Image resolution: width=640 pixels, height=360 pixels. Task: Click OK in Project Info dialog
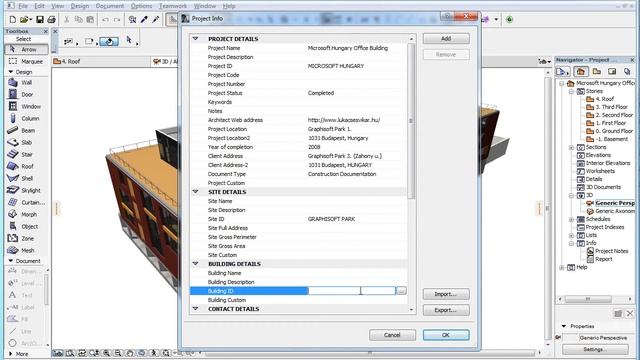[446, 335]
